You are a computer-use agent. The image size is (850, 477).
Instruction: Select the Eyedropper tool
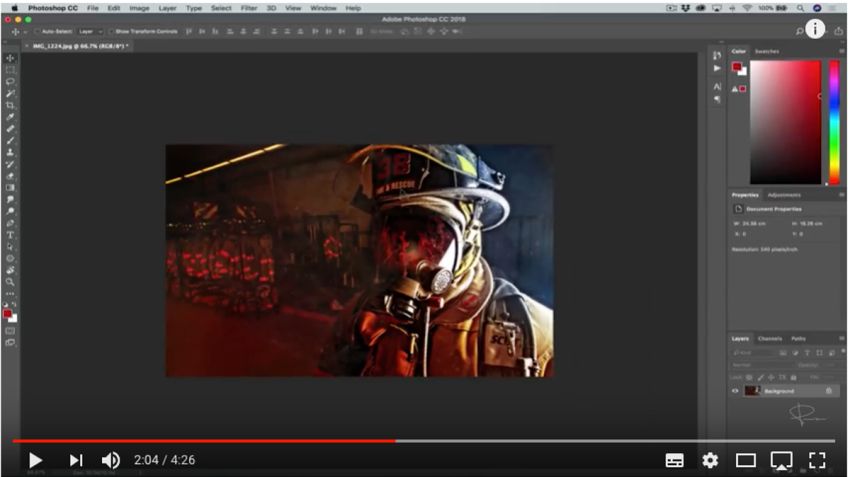click(x=10, y=117)
